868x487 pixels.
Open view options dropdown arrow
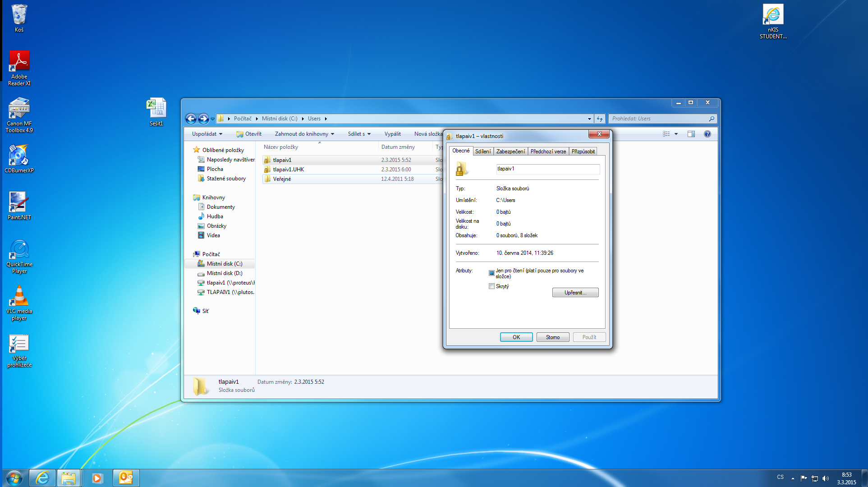[676, 134]
